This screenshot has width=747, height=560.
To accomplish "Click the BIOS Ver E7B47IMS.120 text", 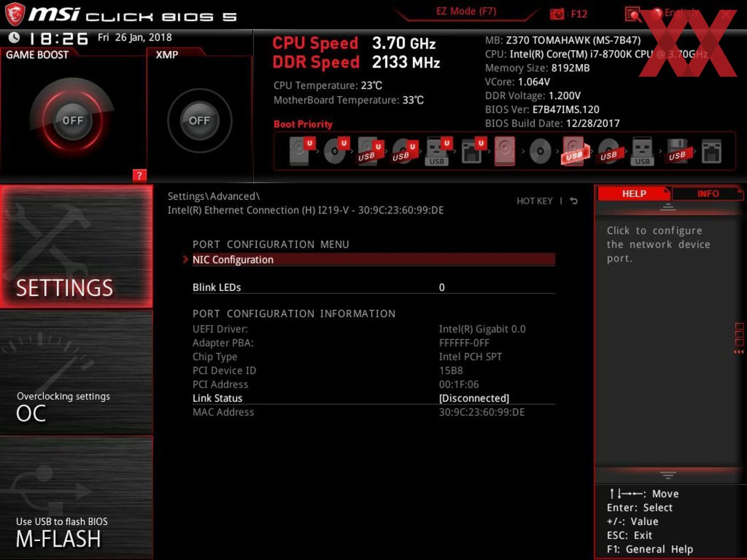I will [x=542, y=109].
